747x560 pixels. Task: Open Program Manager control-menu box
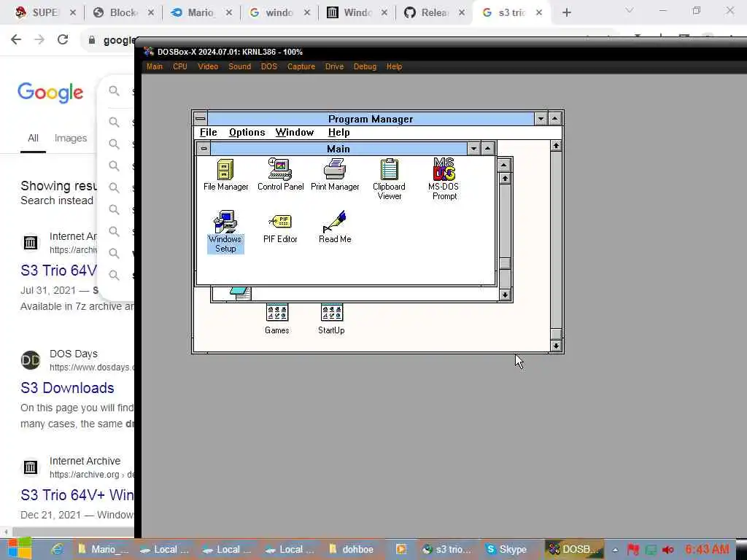pos(201,119)
